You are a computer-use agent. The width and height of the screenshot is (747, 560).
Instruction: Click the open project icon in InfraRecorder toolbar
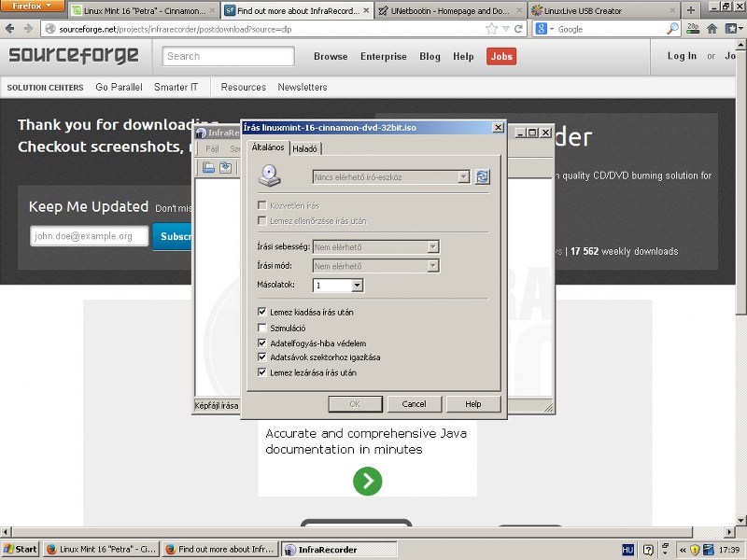click(x=208, y=168)
